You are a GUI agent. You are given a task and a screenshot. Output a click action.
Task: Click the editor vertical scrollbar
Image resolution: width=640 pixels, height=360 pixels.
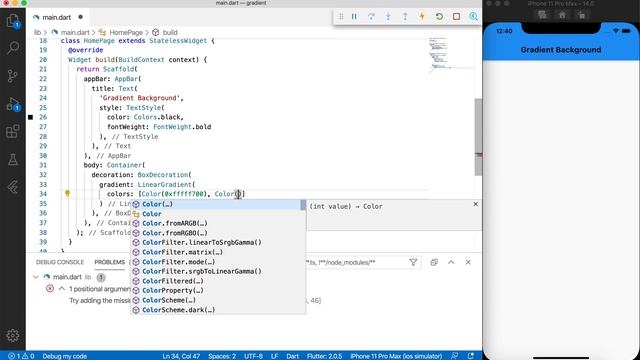tap(478, 137)
